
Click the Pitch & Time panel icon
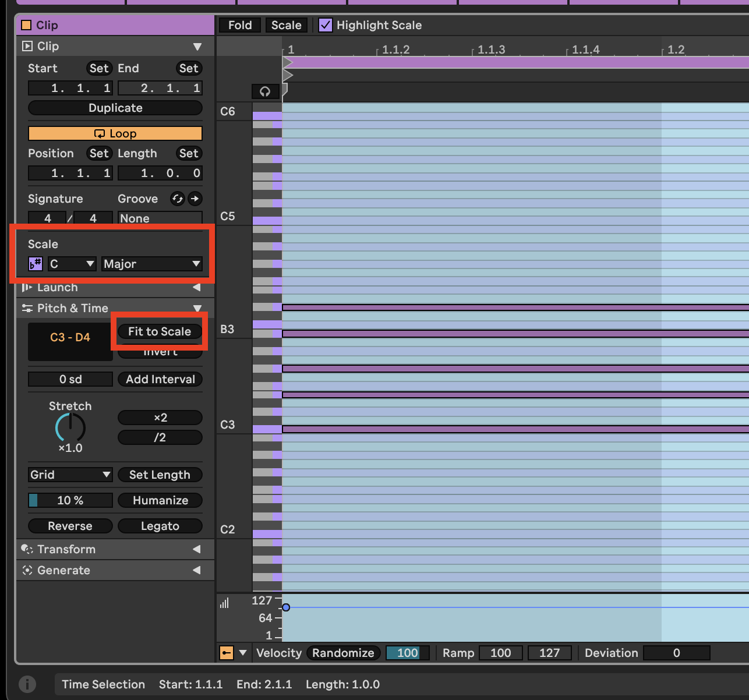pos(27,308)
